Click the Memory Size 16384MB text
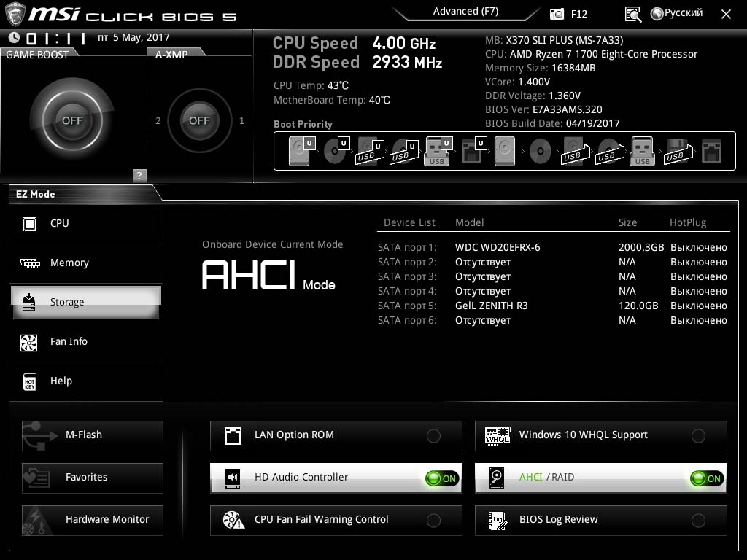 pos(541,68)
